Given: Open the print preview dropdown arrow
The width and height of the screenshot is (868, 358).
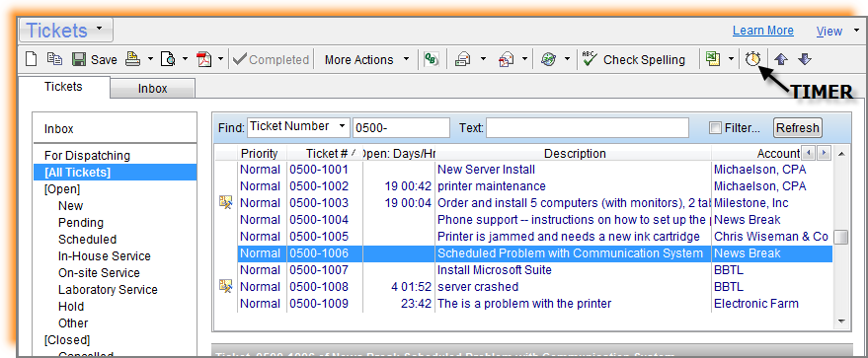Looking at the screenshot, I should [185, 59].
